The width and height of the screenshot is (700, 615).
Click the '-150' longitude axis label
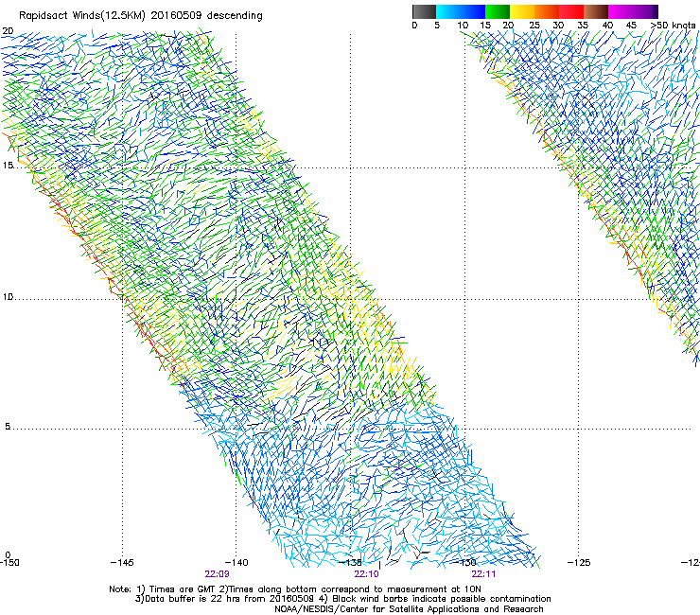click(x=9, y=563)
